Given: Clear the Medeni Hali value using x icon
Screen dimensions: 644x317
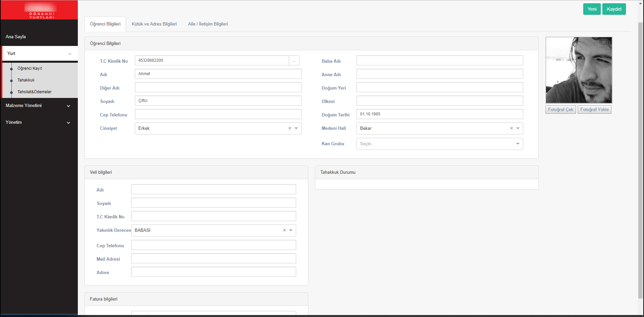Looking at the screenshot, I should click(512, 128).
